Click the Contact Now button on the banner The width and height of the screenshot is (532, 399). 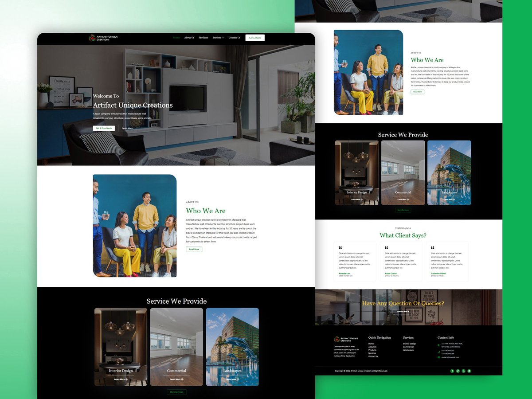pyautogui.click(x=403, y=312)
